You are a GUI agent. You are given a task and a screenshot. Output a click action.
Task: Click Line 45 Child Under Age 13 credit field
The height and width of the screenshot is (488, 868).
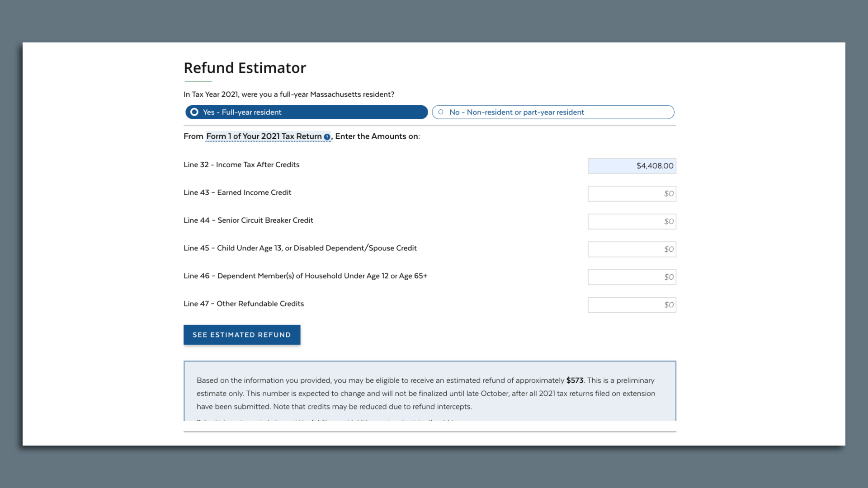point(631,249)
